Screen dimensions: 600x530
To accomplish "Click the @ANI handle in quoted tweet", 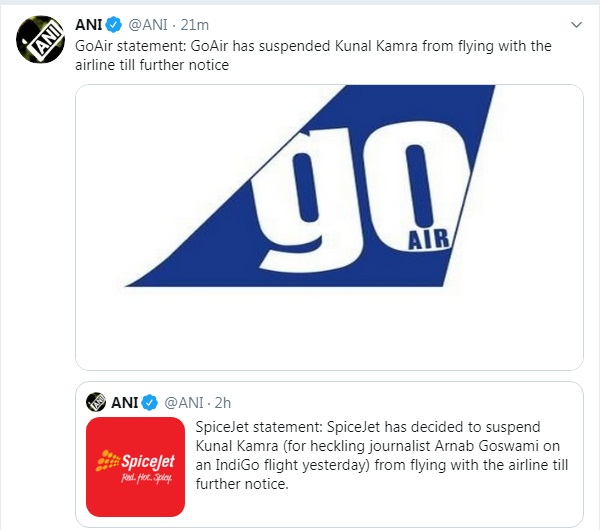I will click(183, 402).
